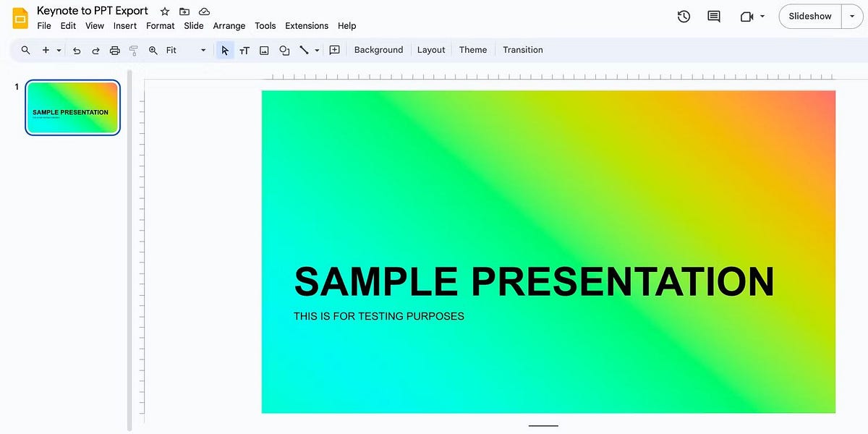Open the Insert menu

[124, 25]
